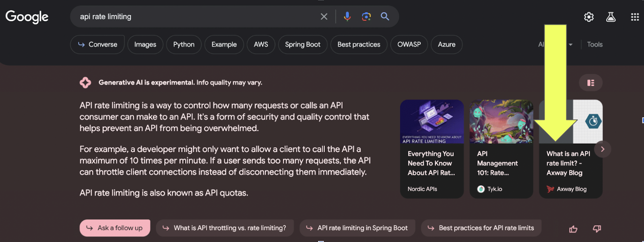Select the Best practices filter chip
644x242 pixels.
pos(359,45)
